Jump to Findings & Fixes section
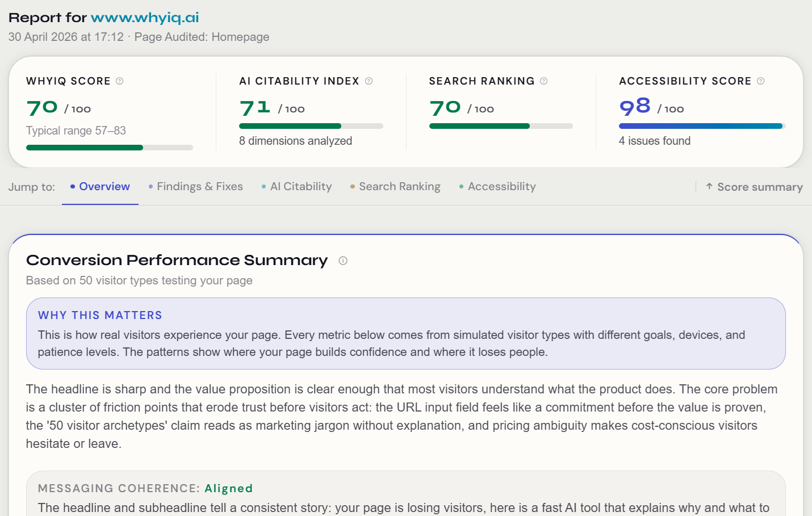The width and height of the screenshot is (812, 516). click(x=195, y=187)
